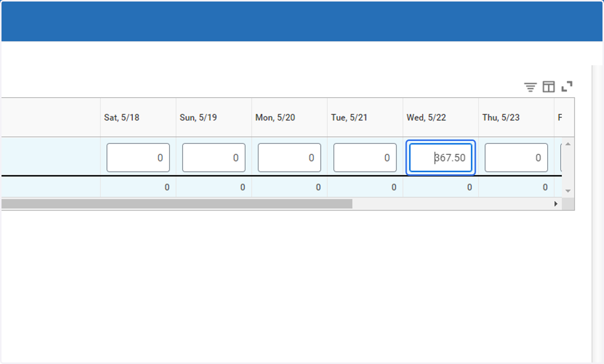
Task: Click the grid's vertical scroll down arrow
Action: pyautogui.click(x=568, y=191)
